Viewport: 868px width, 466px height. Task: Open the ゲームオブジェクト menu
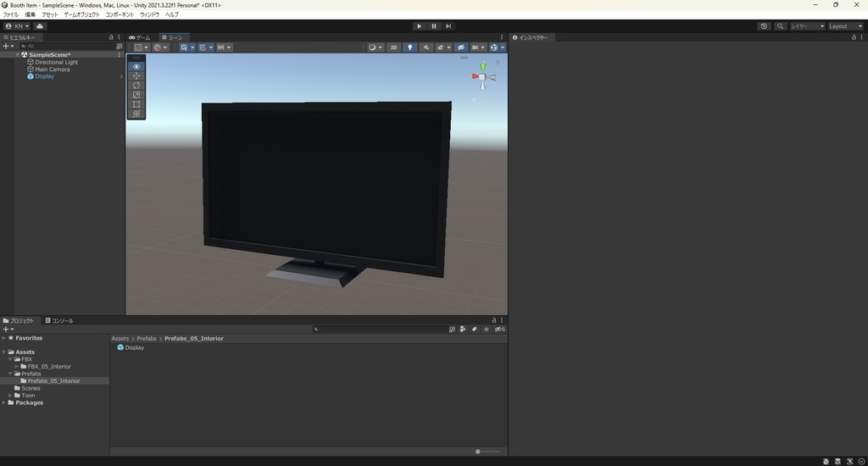pyautogui.click(x=82, y=14)
